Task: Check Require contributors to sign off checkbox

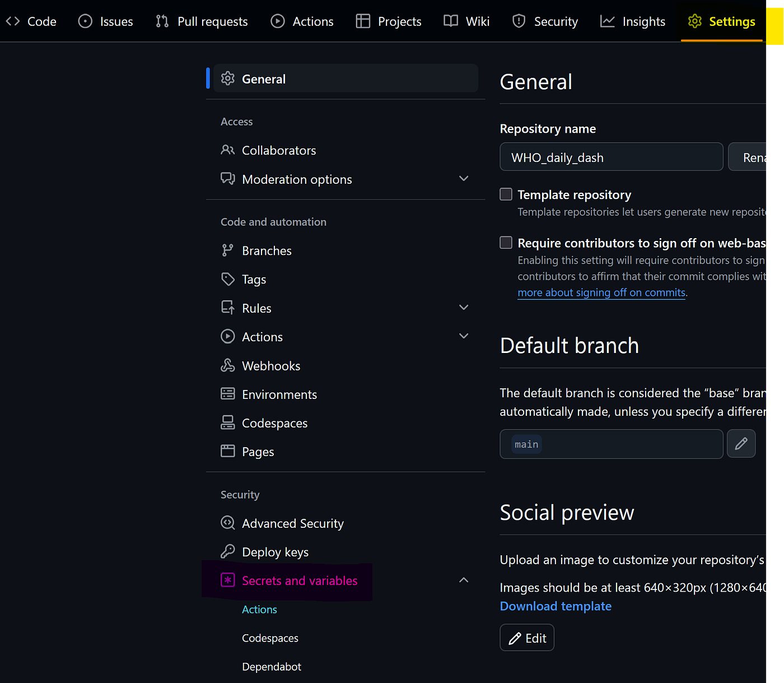Action: click(506, 243)
